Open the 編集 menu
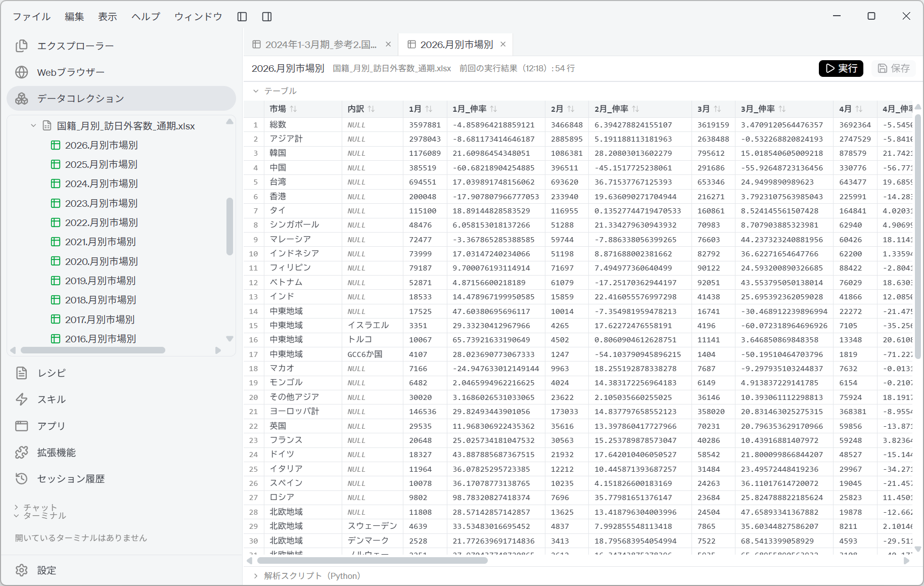Image resolution: width=924 pixels, height=586 pixels. pyautogui.click(x=74, y=17)
